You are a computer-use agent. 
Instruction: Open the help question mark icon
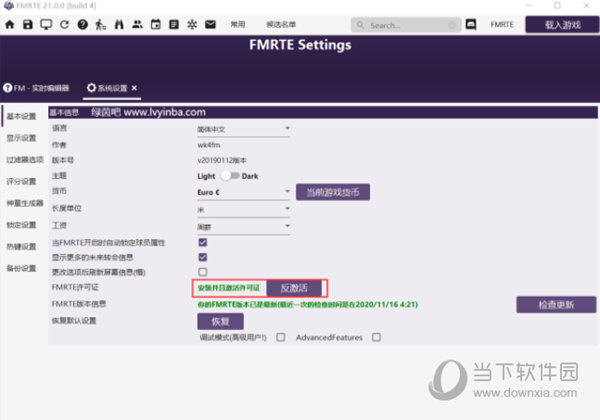83,25
